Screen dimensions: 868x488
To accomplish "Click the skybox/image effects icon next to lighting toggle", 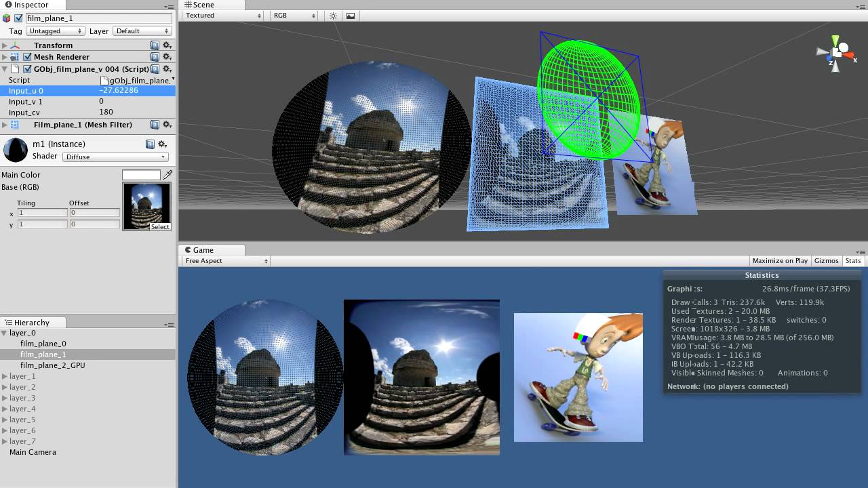I will pyautogui.click(x=350, y=15).
